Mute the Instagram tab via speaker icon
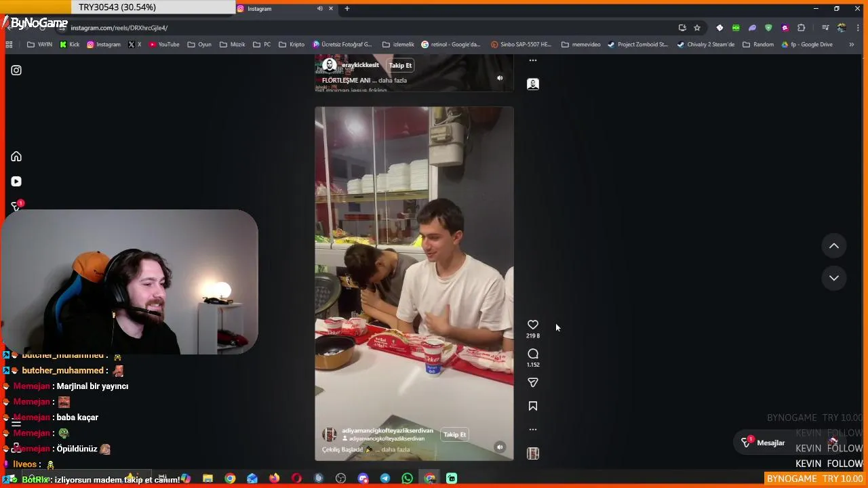This screenshot has width=868, height=488. (320, 8)
